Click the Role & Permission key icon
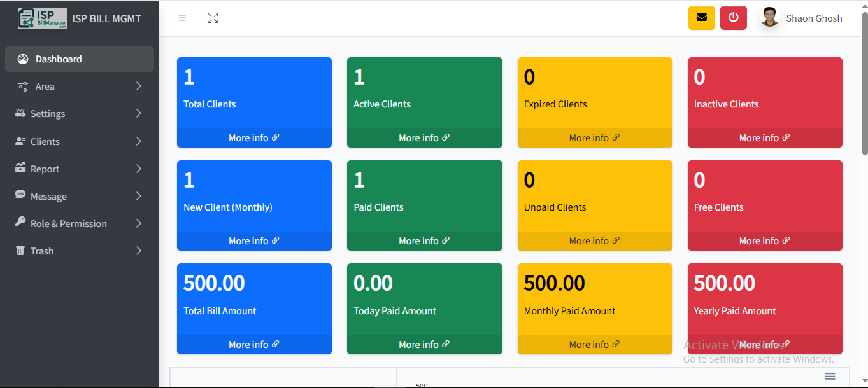The image size is (868, 388). click(x=20, y=223)
